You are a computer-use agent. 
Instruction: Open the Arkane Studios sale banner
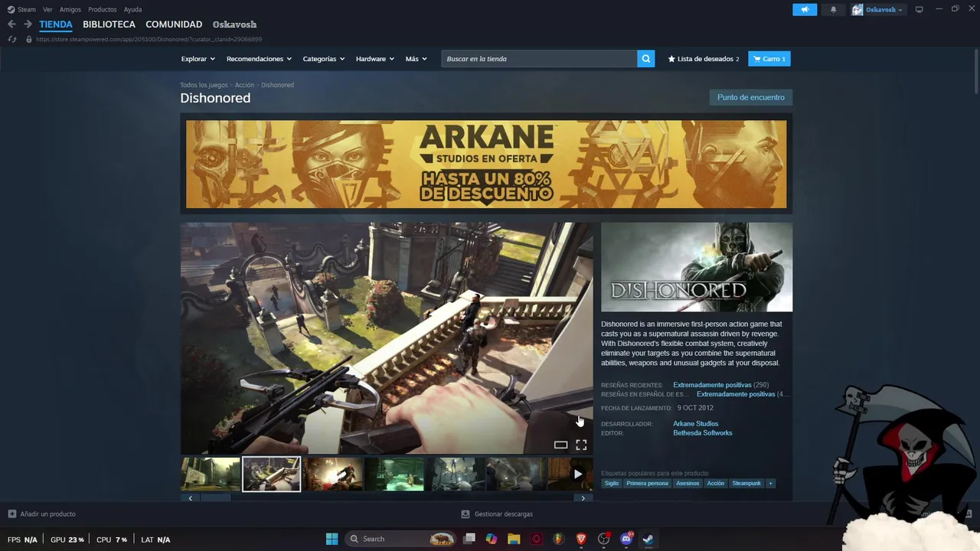[486, 164]
